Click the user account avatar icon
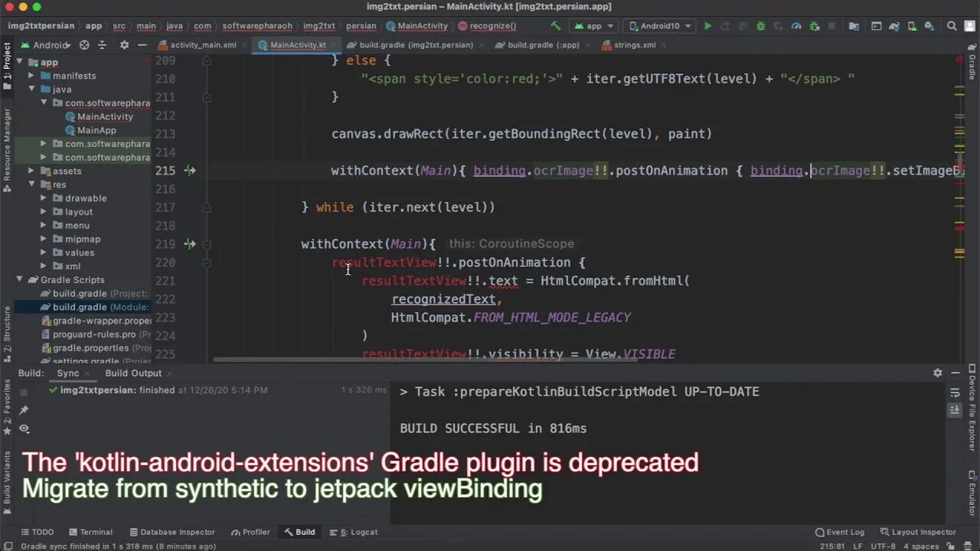 tap(970, 26)
